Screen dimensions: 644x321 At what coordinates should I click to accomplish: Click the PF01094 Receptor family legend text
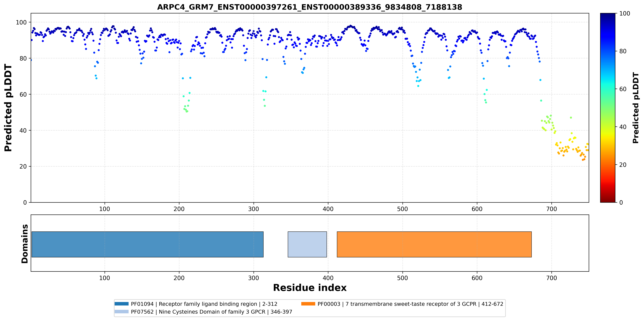pos(204,304)
